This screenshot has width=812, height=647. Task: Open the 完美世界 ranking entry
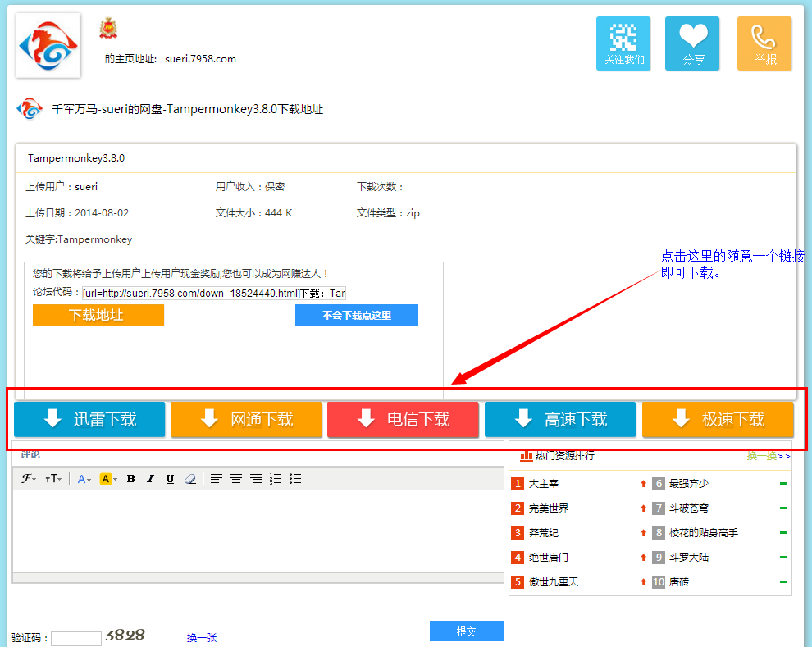tap(549, 508)
